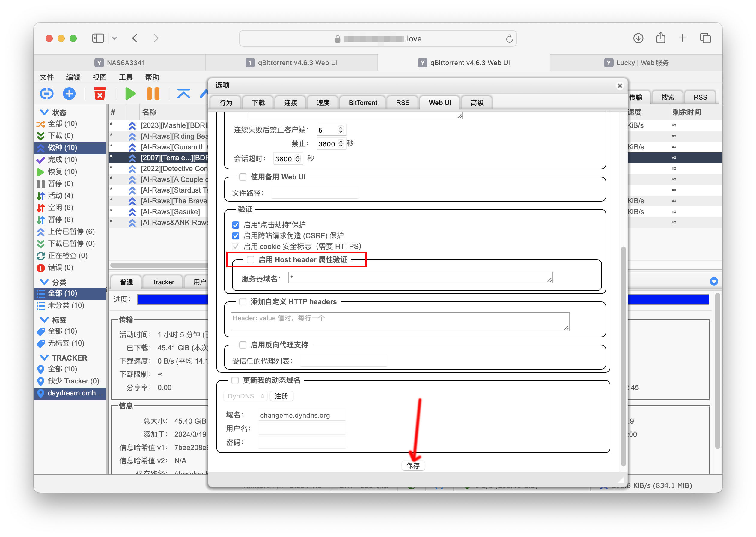
Task: Click the torrent 进度 progress bar
Action: coord(173,300)
